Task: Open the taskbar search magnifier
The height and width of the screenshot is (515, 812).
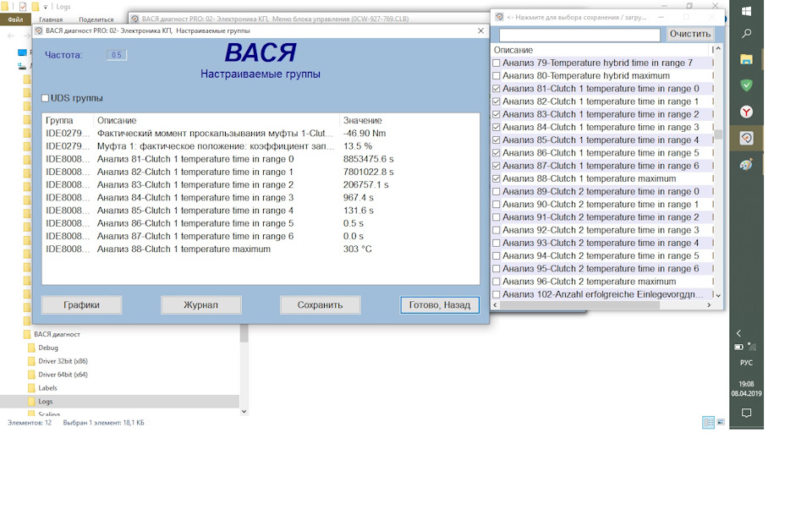Action: (746, 34)
